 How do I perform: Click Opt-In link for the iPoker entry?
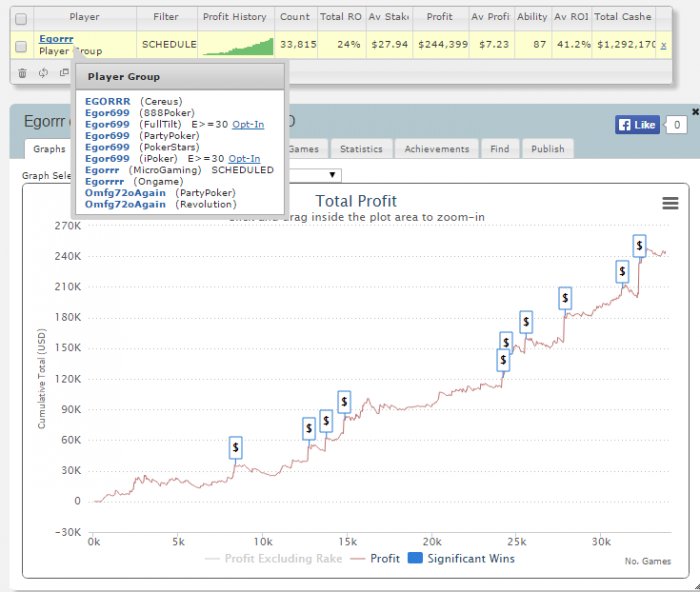244,158
